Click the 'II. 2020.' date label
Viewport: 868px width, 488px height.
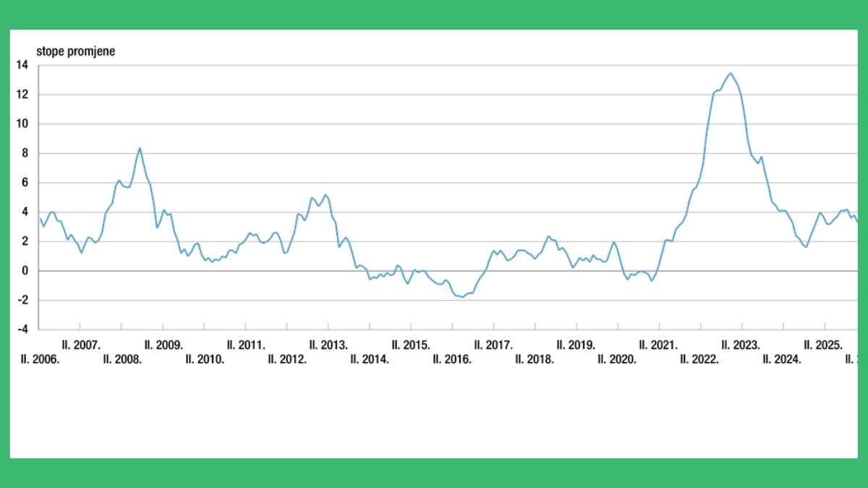617,359
